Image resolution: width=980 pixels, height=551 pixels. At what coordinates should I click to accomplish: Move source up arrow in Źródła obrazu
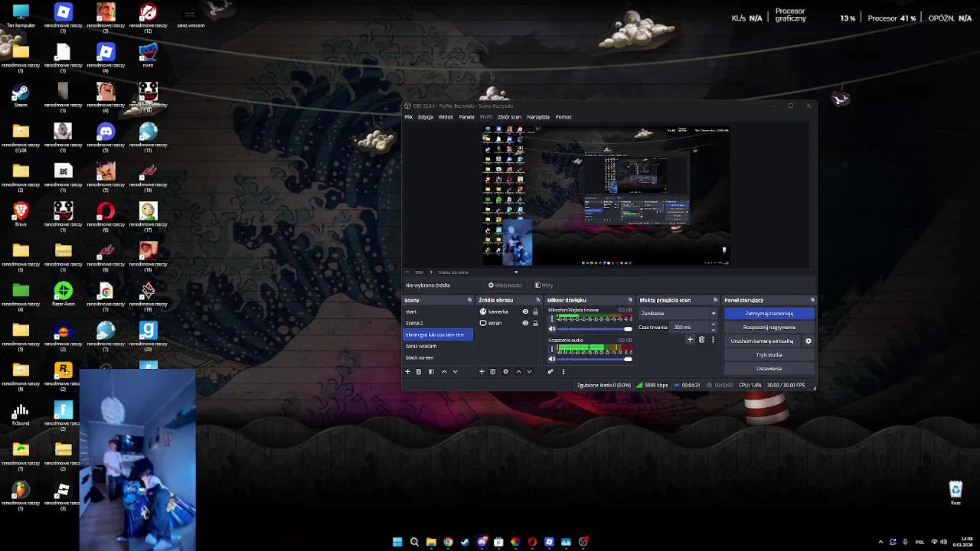pos(518,372)
